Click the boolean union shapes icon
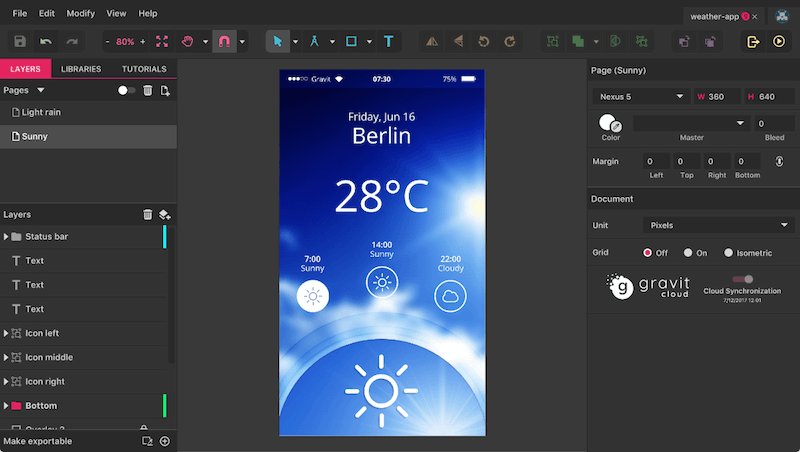 [578, 41]
